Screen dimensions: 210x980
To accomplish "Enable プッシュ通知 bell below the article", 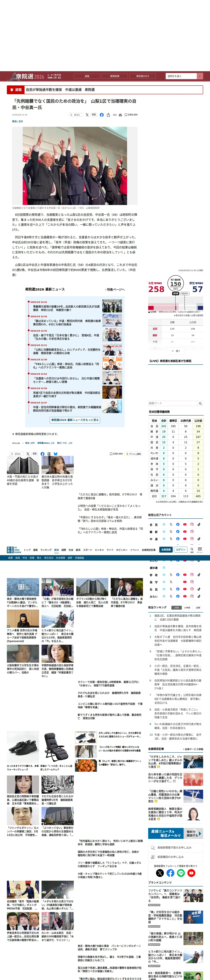I will [x=134, y=454].
